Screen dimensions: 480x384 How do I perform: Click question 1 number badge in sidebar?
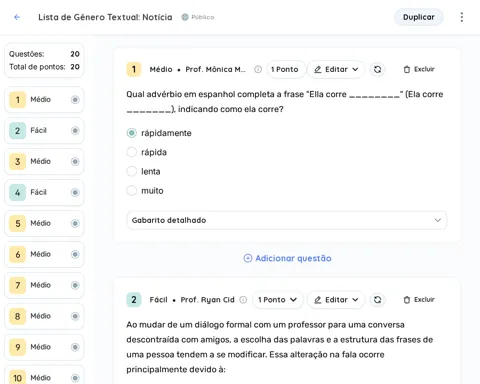tap(18, 100)
